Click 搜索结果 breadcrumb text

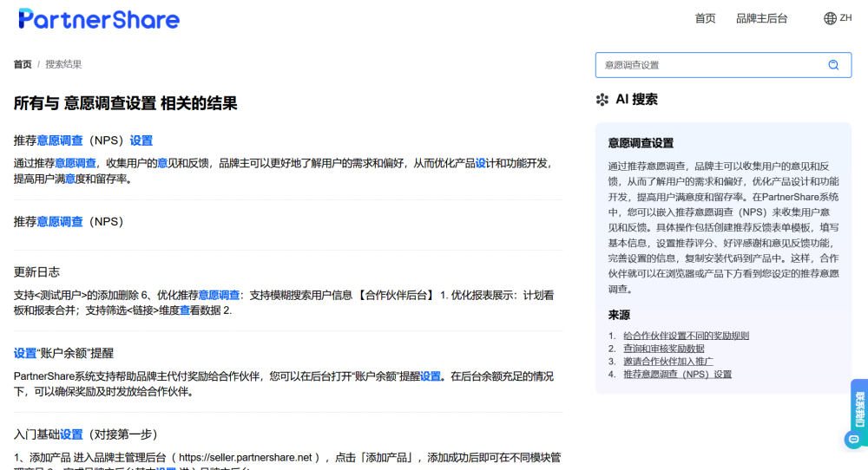point(63,64)
